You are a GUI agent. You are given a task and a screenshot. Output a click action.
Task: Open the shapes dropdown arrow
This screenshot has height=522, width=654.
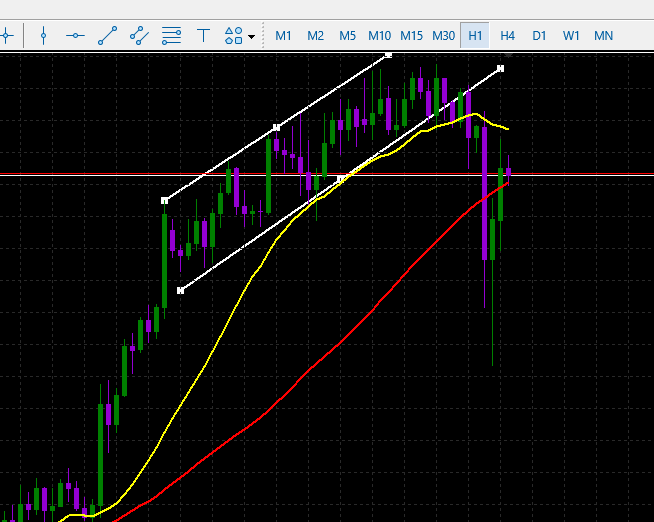[x=251, y=37]
